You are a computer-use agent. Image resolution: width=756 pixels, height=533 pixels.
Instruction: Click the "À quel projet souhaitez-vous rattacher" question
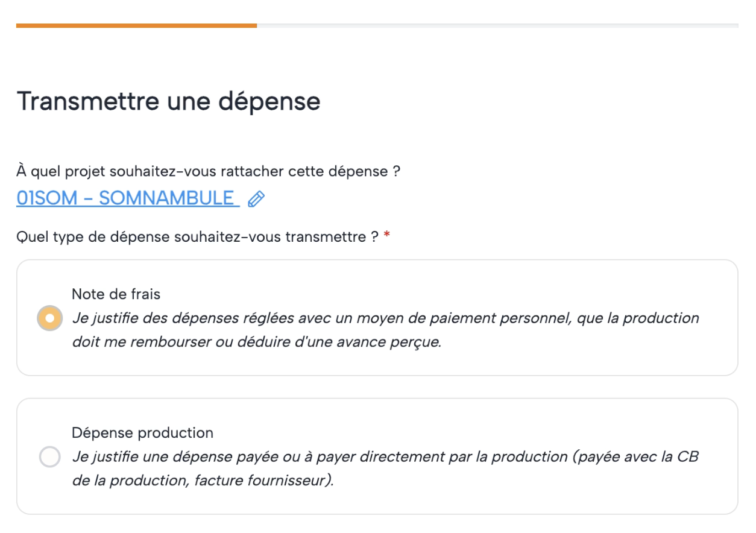tap(208, 171)
